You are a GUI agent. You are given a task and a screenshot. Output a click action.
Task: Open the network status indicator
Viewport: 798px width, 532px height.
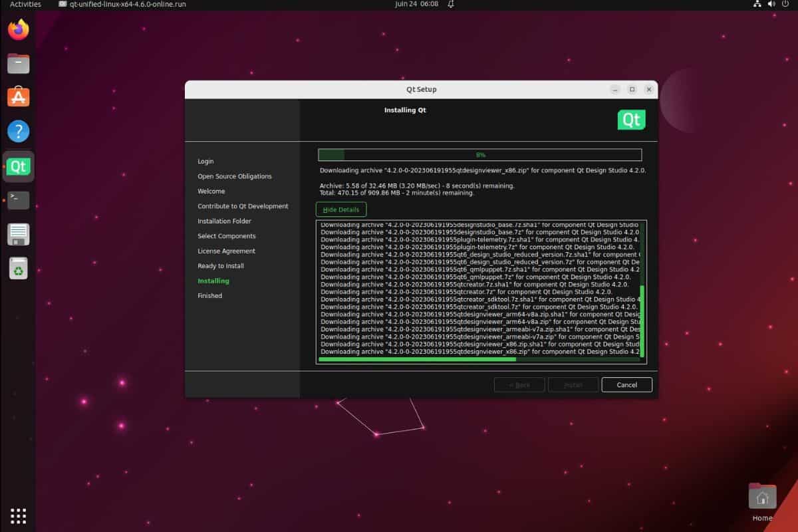coord(757,4)
